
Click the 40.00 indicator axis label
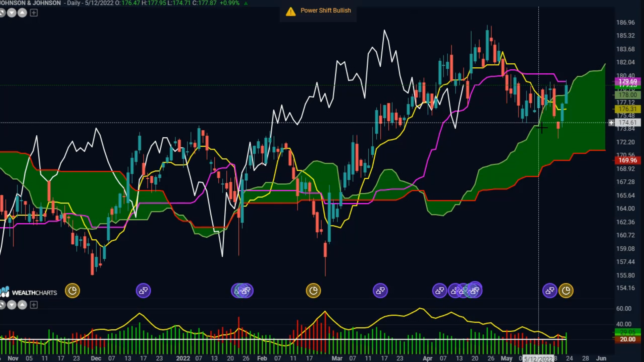coord(624,324)
